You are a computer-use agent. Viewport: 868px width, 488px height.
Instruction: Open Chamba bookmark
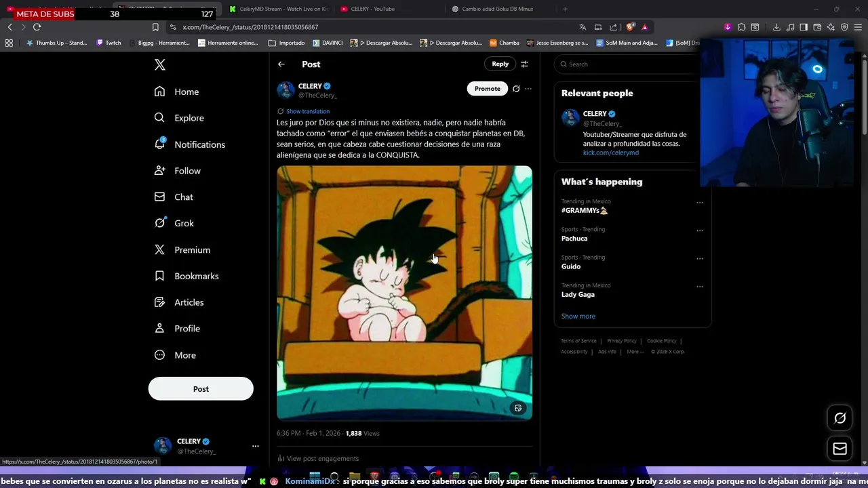(504, 43)
